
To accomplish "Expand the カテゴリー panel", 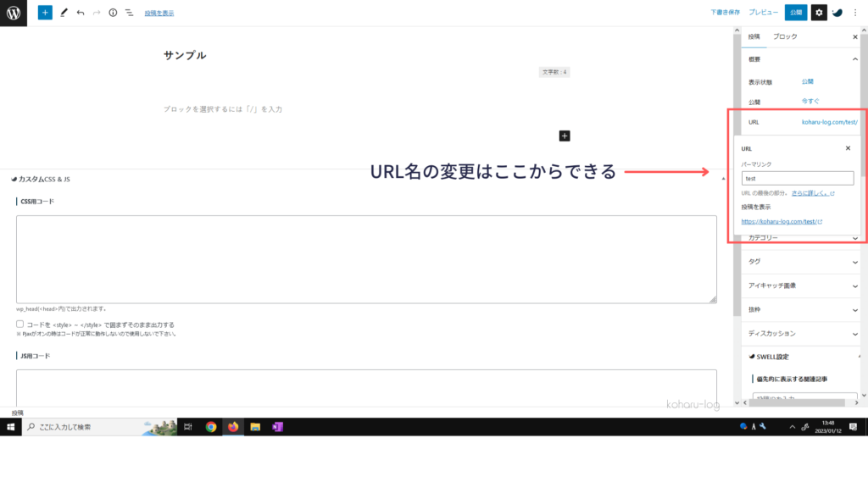I will pos(801,238).
